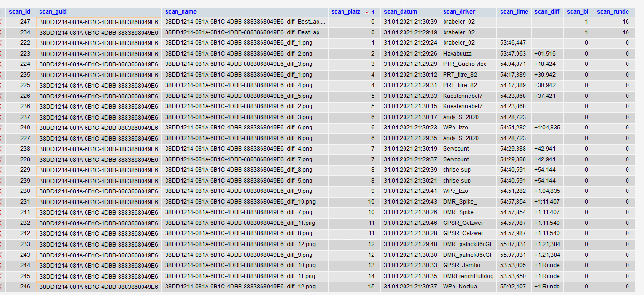Click the scan_time column header
The height and width of the screenshot is (295, 644).
point(514,12)
